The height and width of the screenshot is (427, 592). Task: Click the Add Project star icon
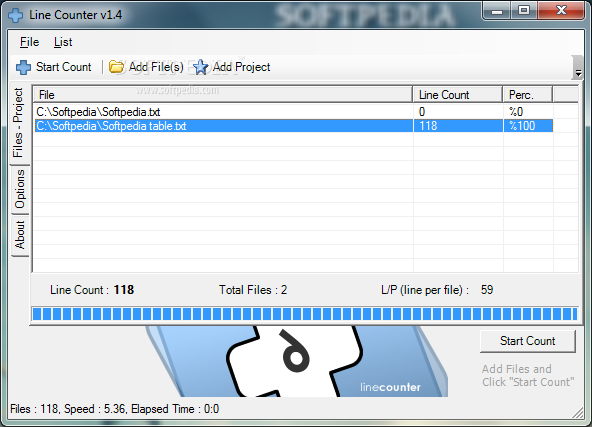coord(200,67)
